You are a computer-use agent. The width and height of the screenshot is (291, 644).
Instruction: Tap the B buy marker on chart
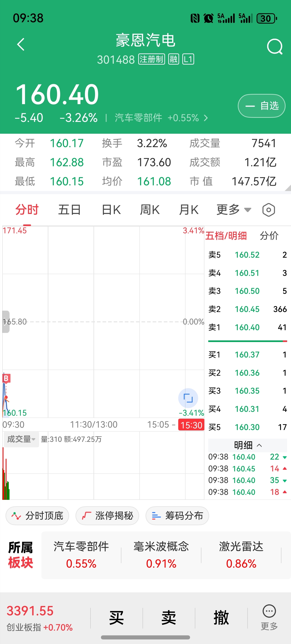[6, 378]
